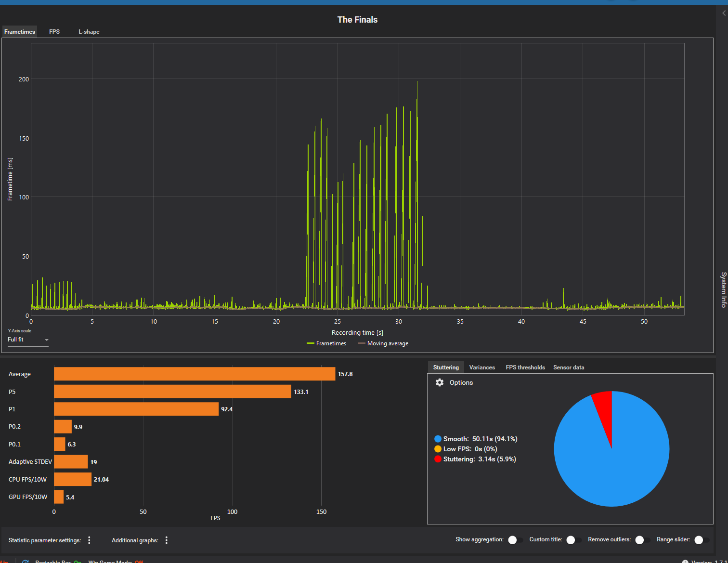The width and height of the screenshot is (728, 563).
Task: Open the Y-Axis scale Full fit dropdown
Action: tap(28, 340)
